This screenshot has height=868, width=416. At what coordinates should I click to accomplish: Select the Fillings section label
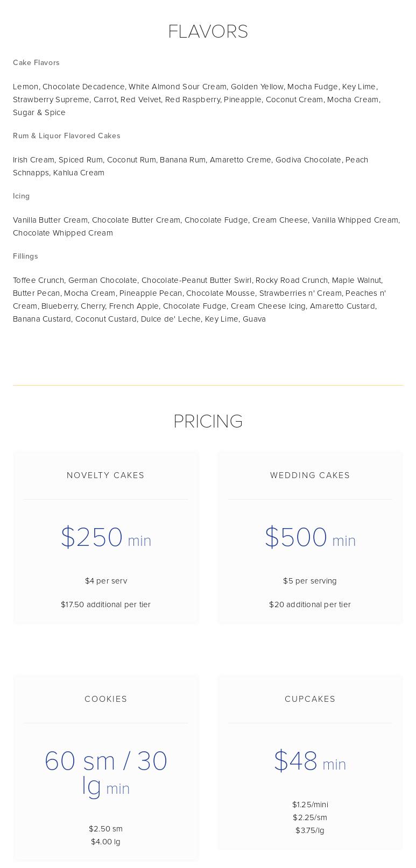pyautogui.click(x=25, y=256)
